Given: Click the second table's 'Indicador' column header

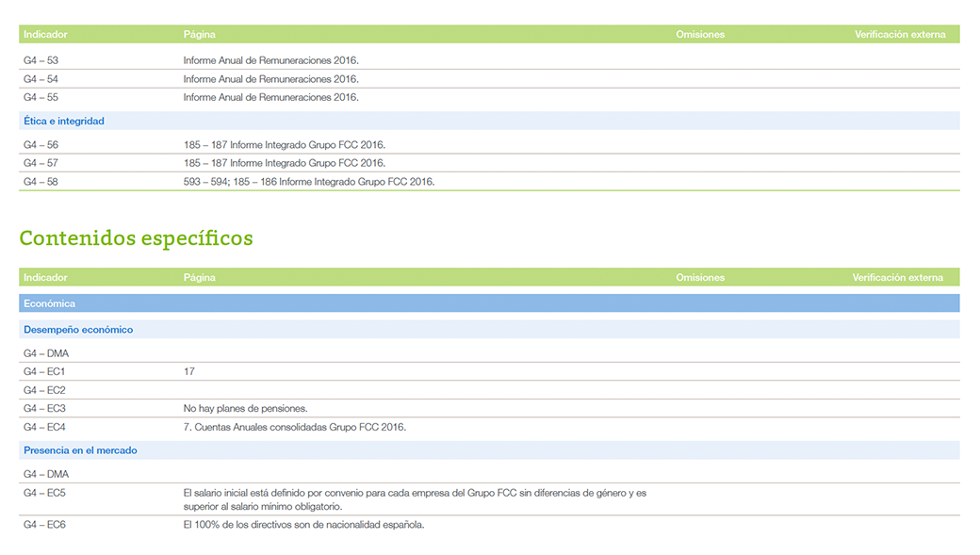Looking at the screenshot, I should [x=45, y=277].
